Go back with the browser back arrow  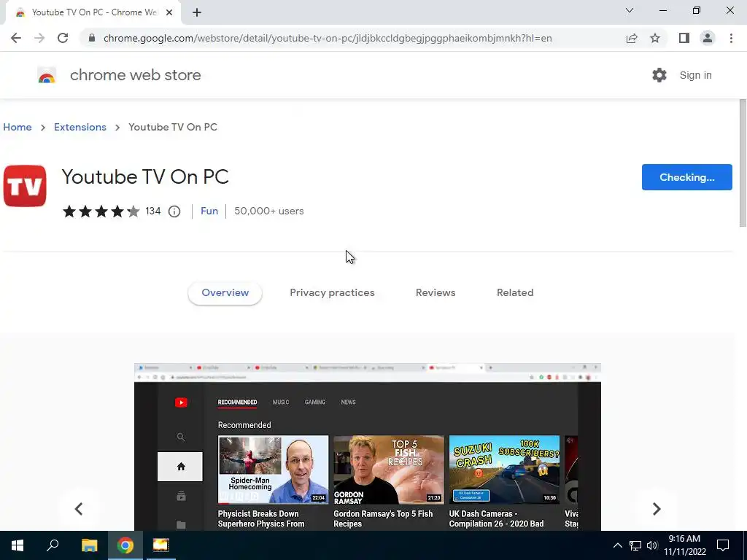tap(16, 38)
